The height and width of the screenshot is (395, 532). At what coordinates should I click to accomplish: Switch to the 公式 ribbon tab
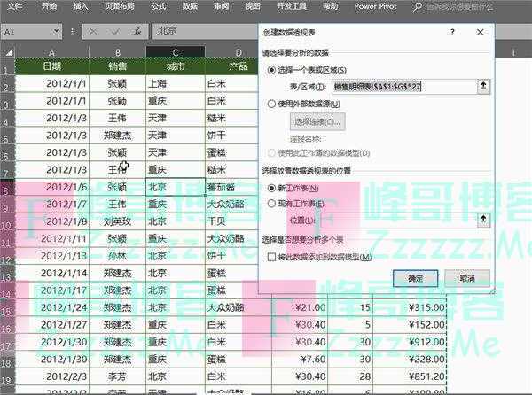158,5
